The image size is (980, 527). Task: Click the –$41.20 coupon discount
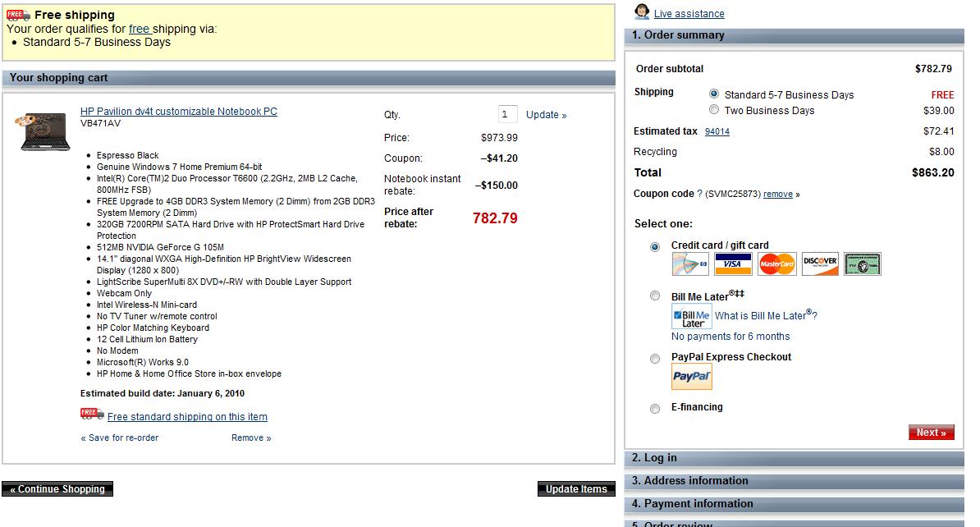pos(499,158)
